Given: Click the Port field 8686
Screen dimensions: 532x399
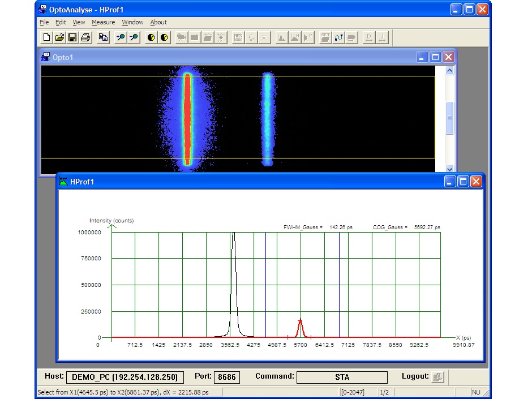Looking at the screenshot, I should tap(226, 377).
